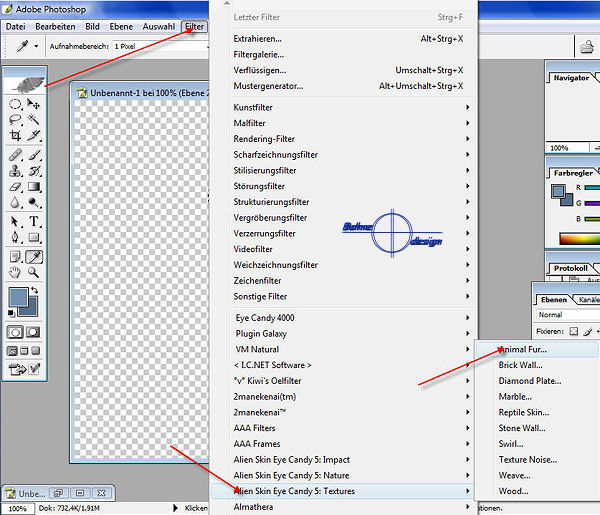Viewport: 600px width, 515px height.
Task: Select the Eraser tool
Action: [15, 187]
